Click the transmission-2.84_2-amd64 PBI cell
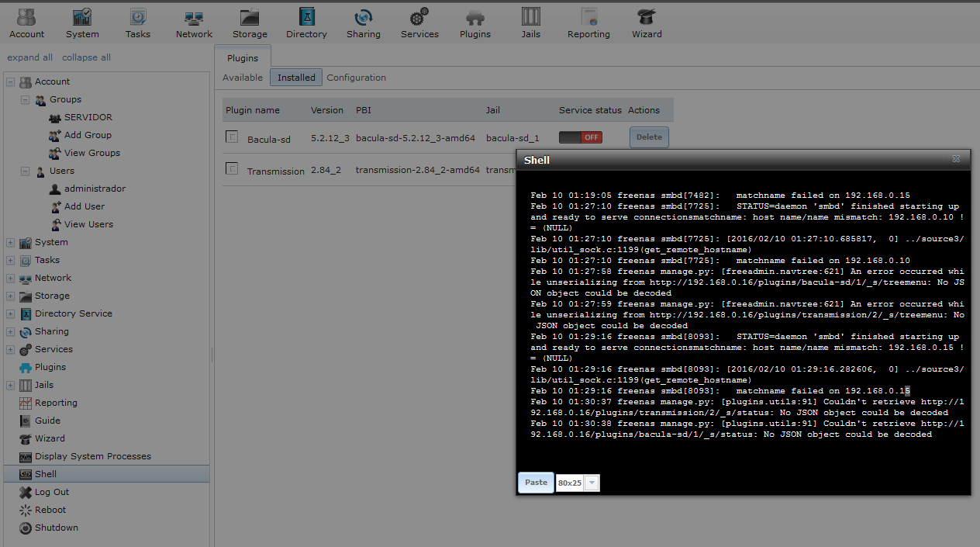980x547 pixels. (x=418, y=170)
